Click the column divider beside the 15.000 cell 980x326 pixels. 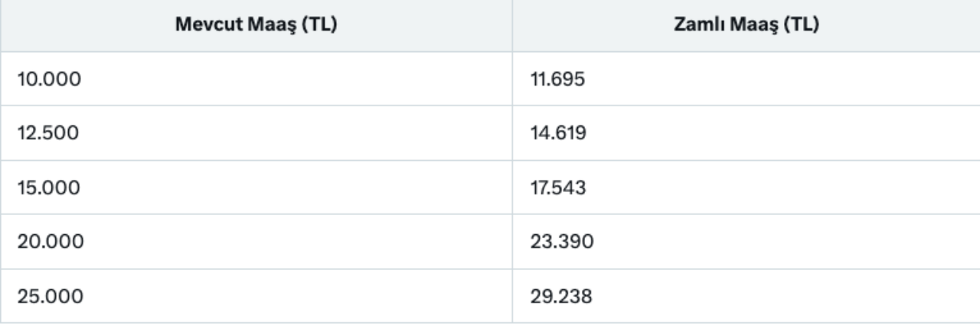512,187
